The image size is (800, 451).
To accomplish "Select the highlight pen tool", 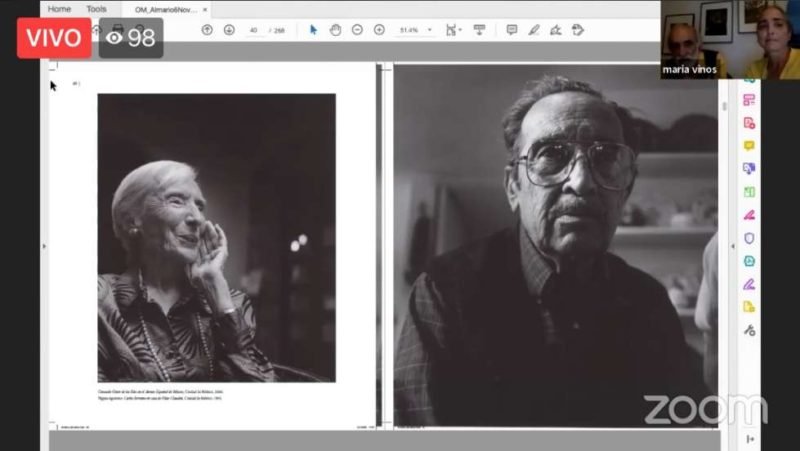I will 534,30.
